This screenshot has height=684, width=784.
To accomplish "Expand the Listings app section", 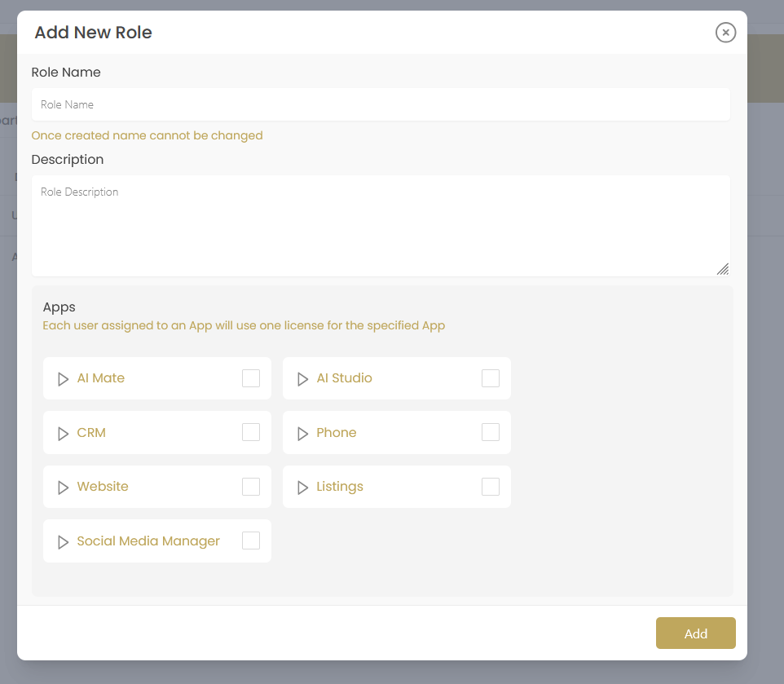I will coord(302,486).
